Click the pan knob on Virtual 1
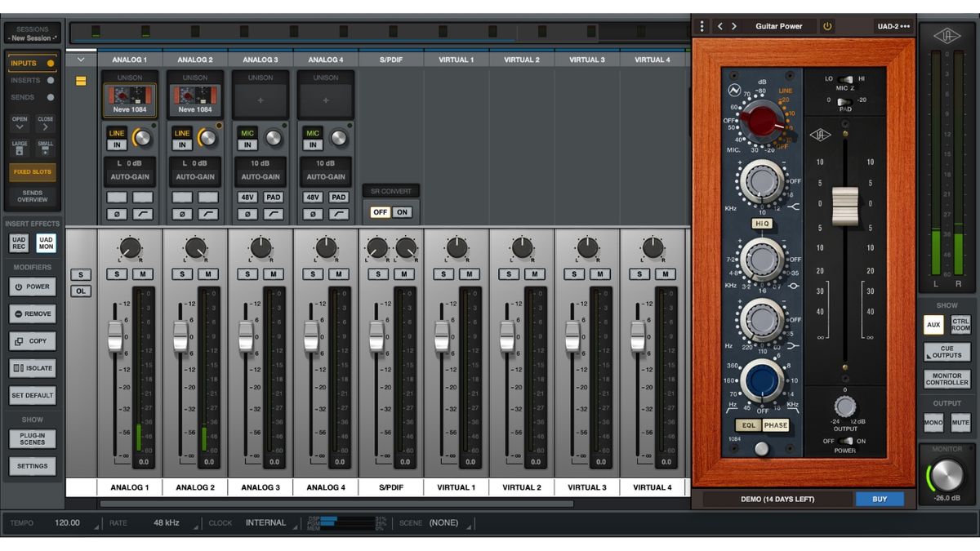980x551 pixels. point(457,248)
